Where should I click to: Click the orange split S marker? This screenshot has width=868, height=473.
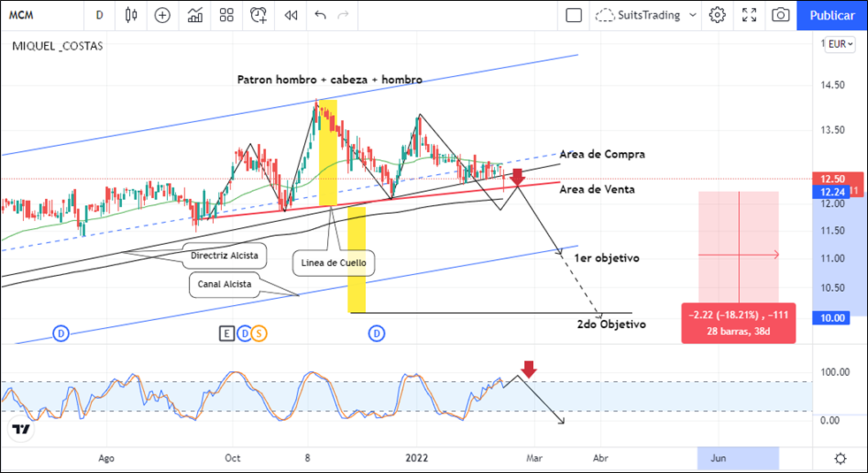[x=258, y=333]
